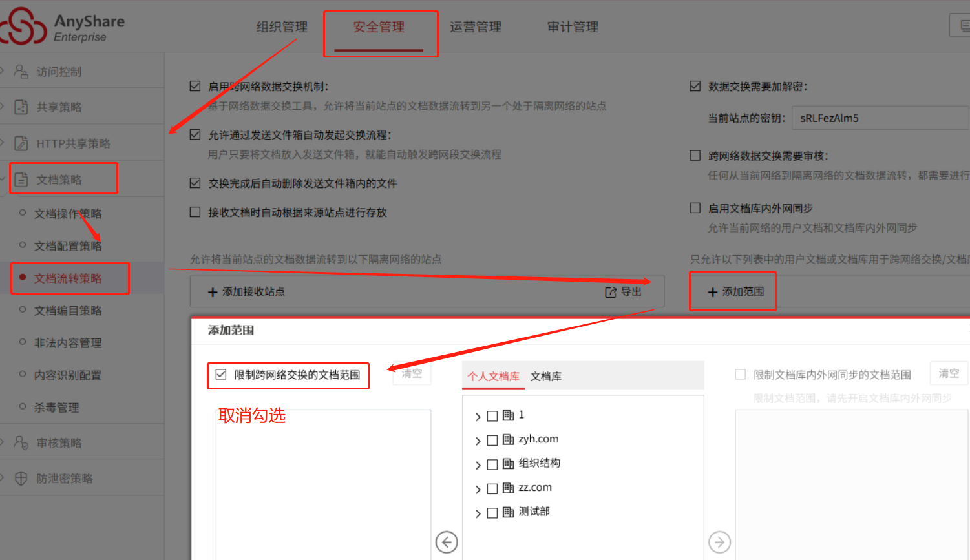Tick the zyh.com organization checkbox
970x560 pixels.
492,441
